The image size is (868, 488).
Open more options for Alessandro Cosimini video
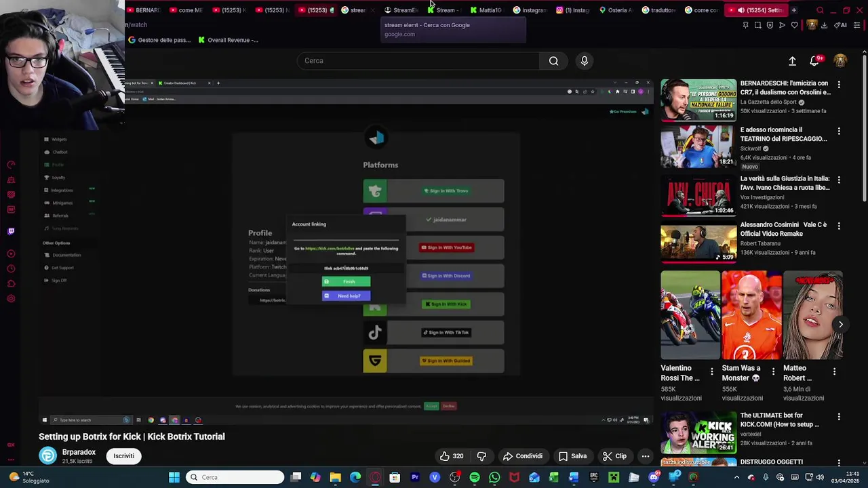tap(839, 226)
